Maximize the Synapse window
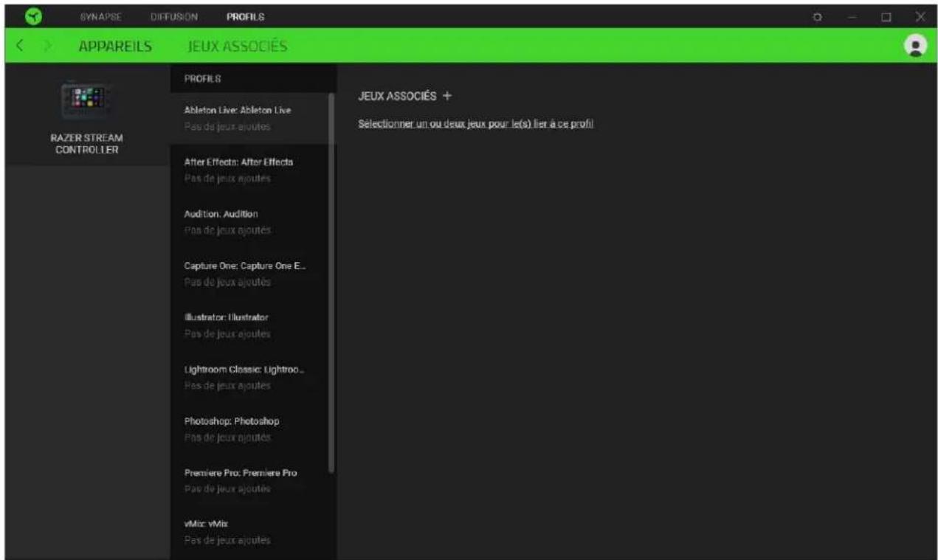Screen dimensions: 938x560 tap(886, 16)
